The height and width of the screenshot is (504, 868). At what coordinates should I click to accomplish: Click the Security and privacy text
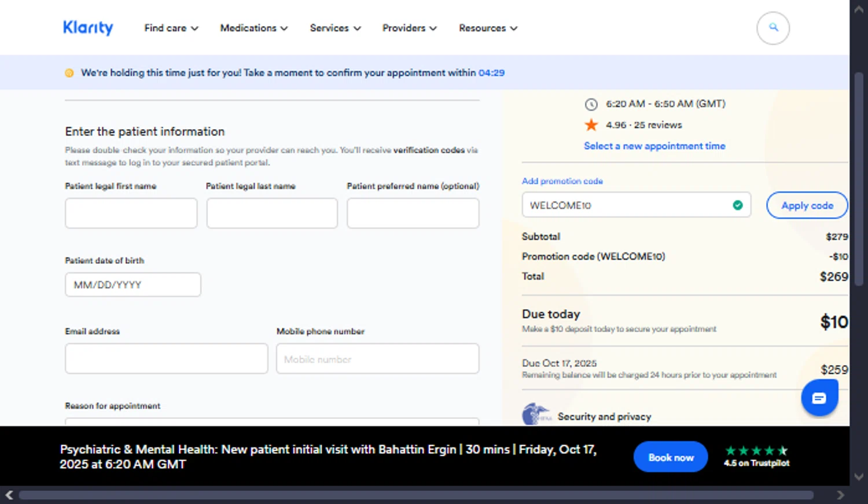click(x=604, y=417)
